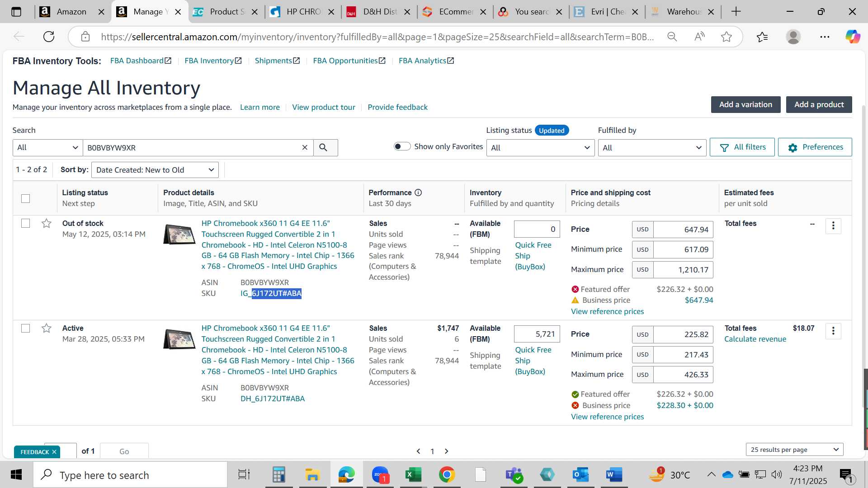
Task: Toggle Show only Favorites switch
Action: (402, 146)
